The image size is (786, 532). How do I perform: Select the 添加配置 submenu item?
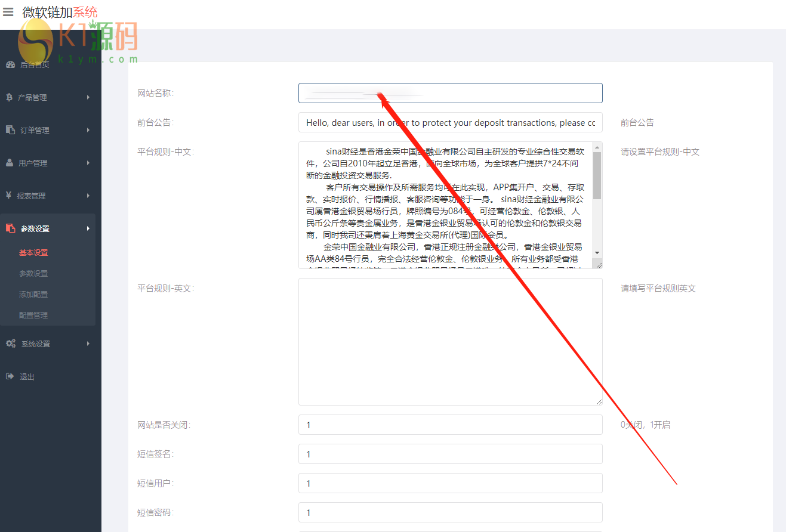click(33, 295)
